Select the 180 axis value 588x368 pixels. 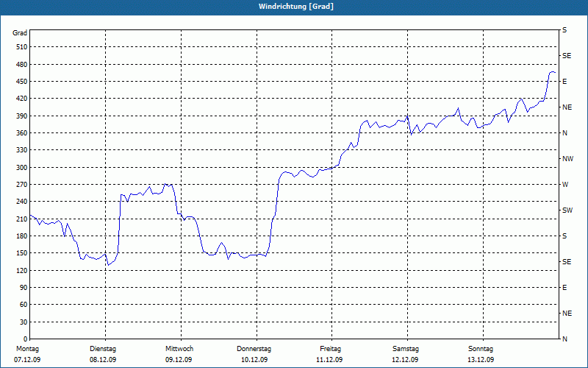[22, 236]
